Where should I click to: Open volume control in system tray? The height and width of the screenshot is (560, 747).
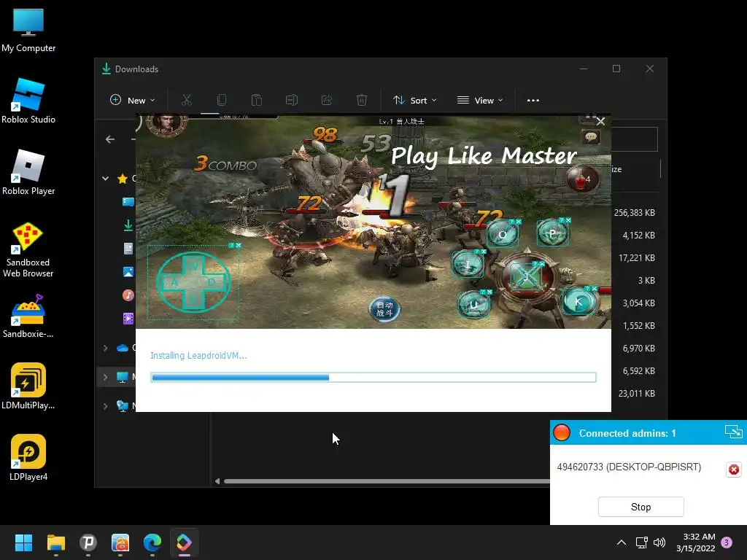(659, 542)
